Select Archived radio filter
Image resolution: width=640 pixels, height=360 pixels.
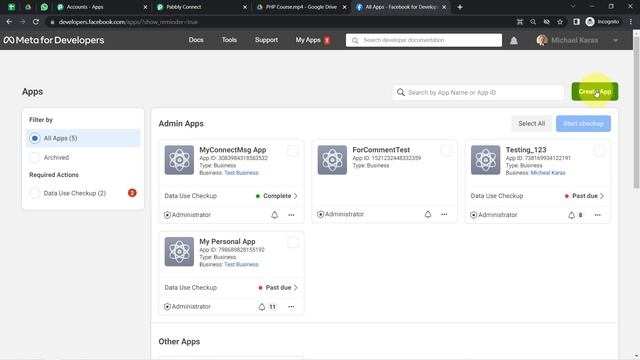pos(35,157)
